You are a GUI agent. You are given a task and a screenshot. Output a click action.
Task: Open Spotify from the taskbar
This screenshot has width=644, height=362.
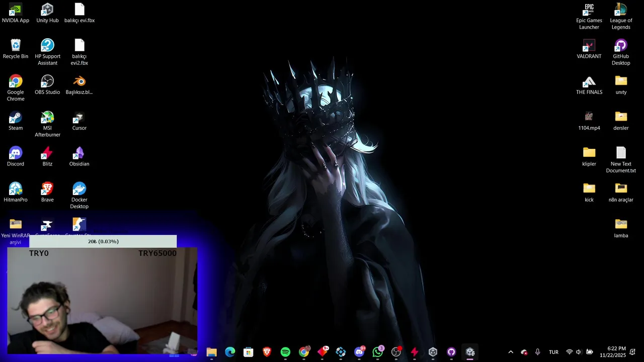[x=285, y=352]
